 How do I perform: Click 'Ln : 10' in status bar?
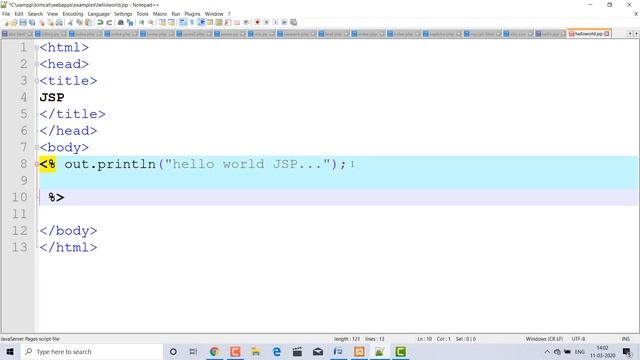[424, 339]
